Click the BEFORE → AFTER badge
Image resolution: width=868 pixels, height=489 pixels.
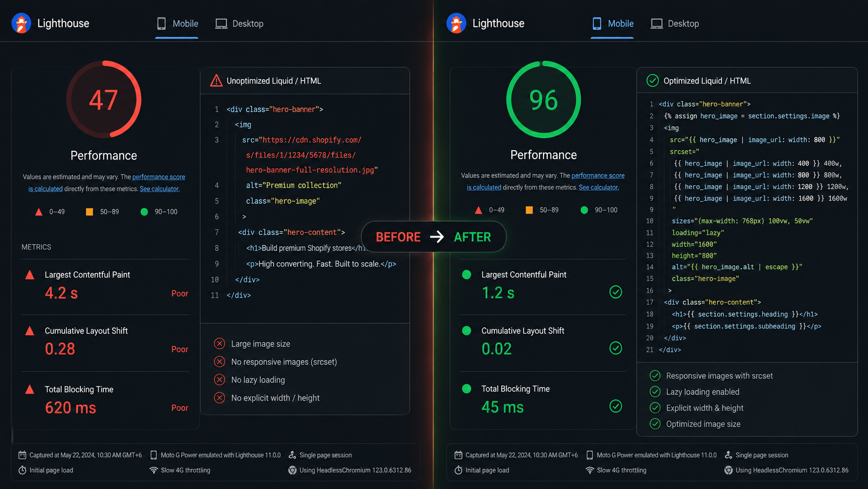click(433, 237)
